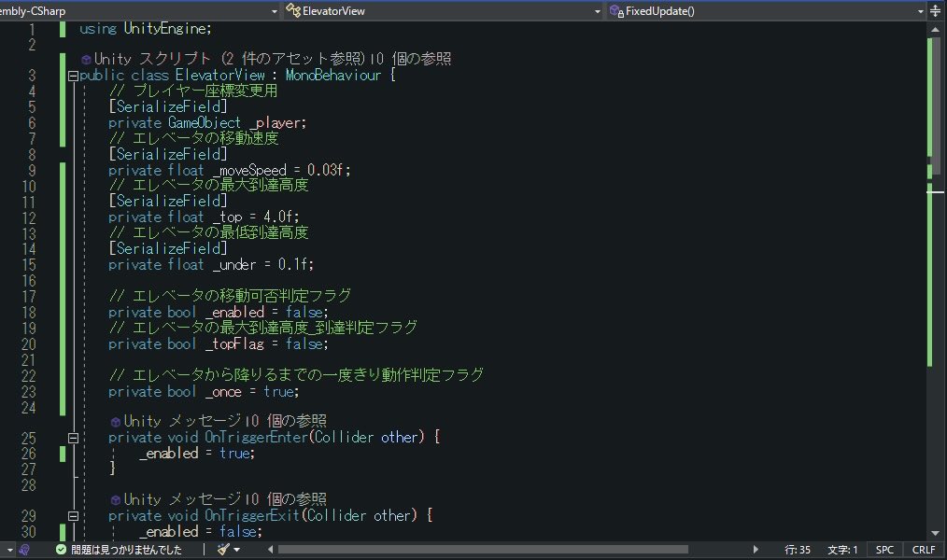
Task: Click '_enabled = false;' on line 30
Action: click(x=201, y=532)
